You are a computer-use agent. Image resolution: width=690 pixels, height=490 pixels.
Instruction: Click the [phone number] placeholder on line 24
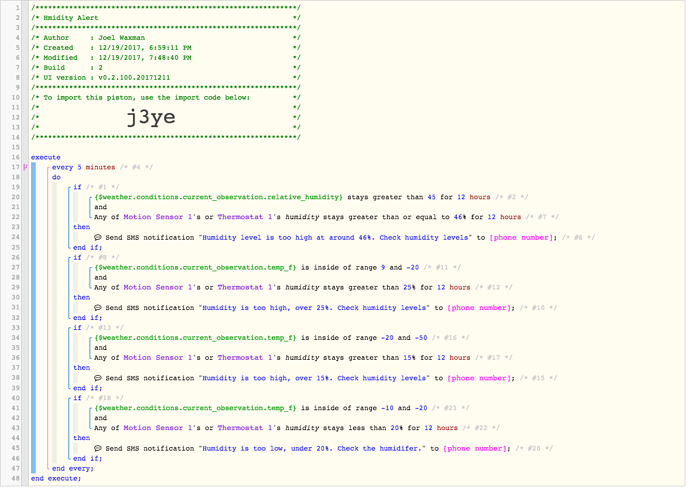[x=521, y=238]
